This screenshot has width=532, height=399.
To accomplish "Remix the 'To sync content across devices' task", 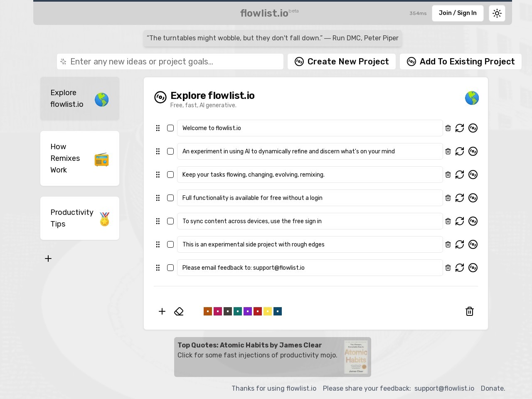I will click(473, 221).
